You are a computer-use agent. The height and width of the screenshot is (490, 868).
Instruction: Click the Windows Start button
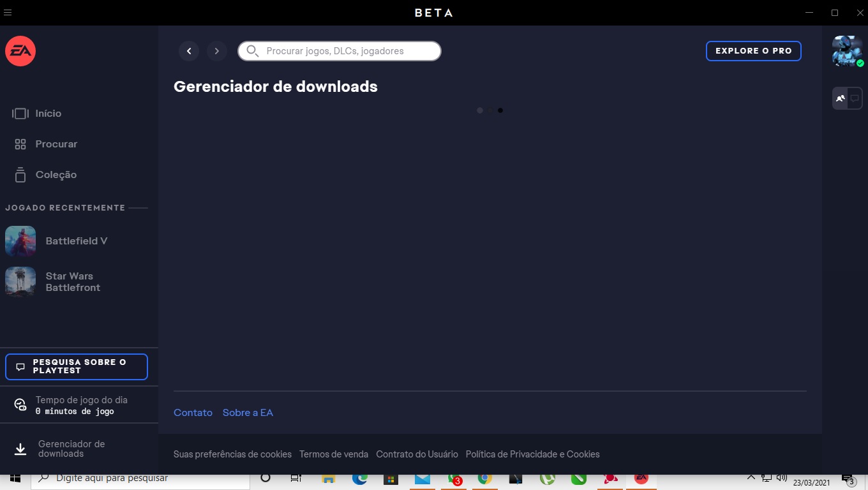click(x=15, y=479)
